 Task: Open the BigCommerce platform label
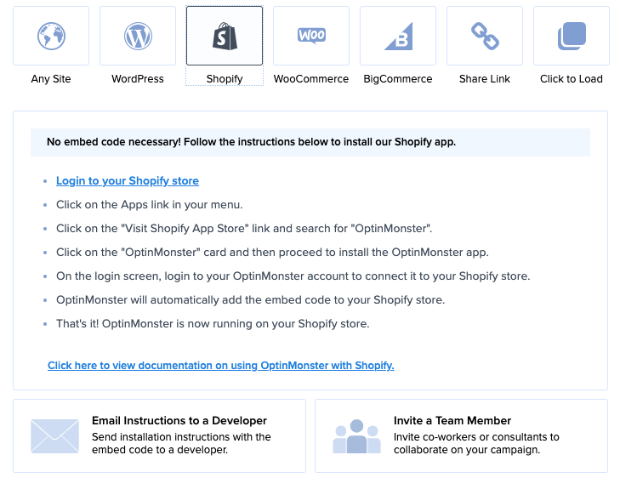coord(398,79)
